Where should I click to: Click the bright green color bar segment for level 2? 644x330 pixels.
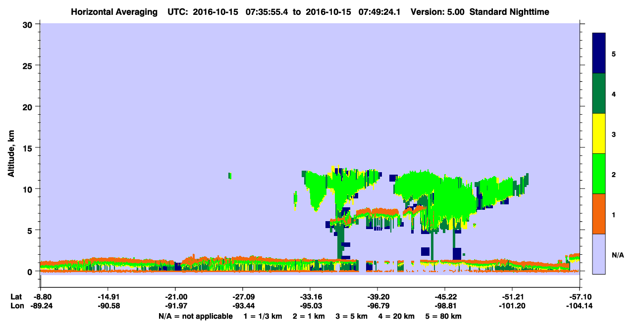599,174
